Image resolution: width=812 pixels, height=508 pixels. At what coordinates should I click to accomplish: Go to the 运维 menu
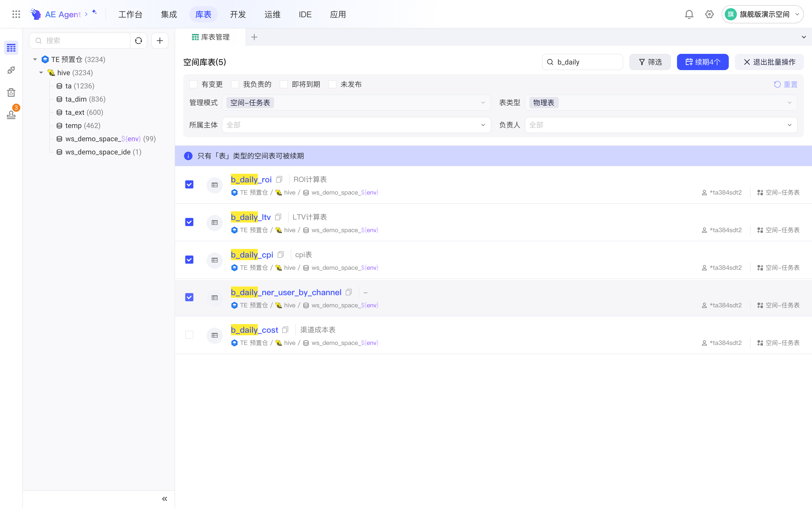pos(273,14)
